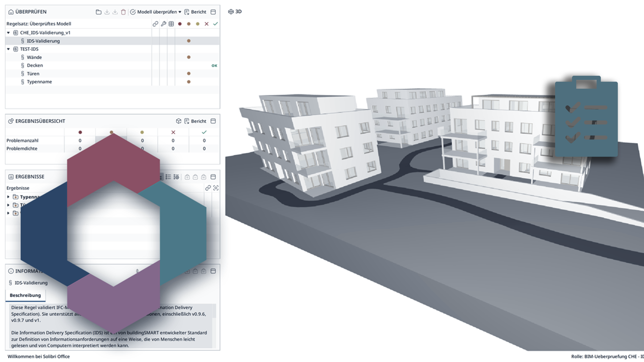Click zoom-to-target icon in Ergebnisse header
This screenshot has width=644, height=362.
pyautogui.click(x=216, y=188)
